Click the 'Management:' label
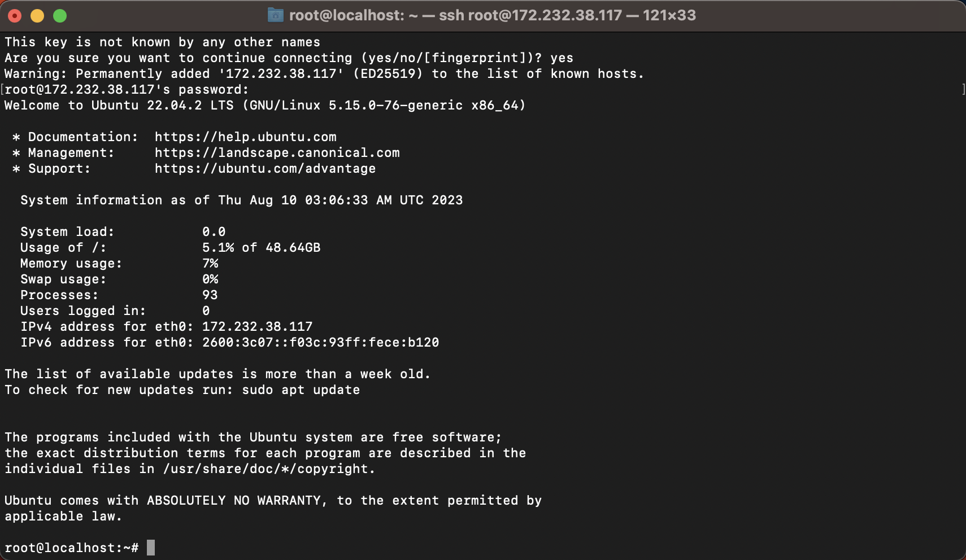 coord(71,153)
